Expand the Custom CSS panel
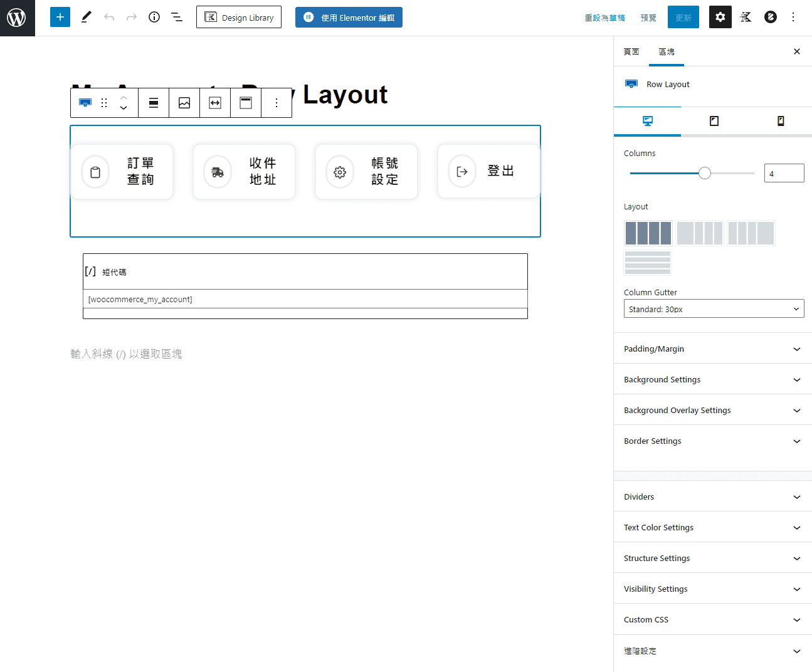This screenshot has width=812, height=672. tap(713, 619)
